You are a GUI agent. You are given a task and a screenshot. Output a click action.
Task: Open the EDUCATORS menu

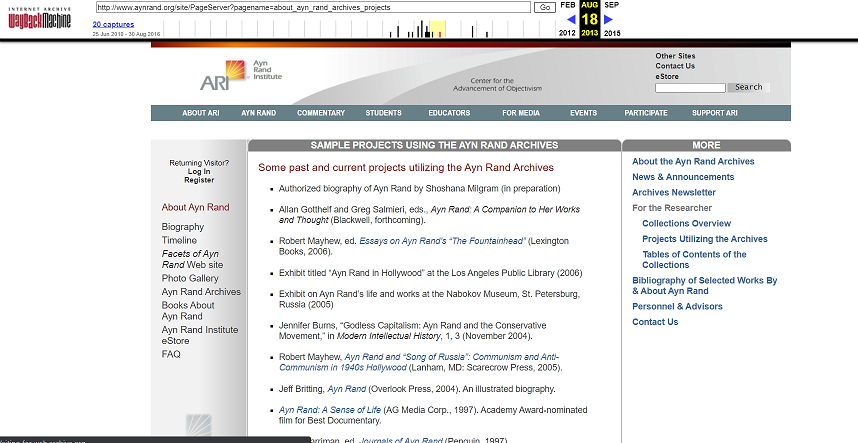tap(449, 113)
